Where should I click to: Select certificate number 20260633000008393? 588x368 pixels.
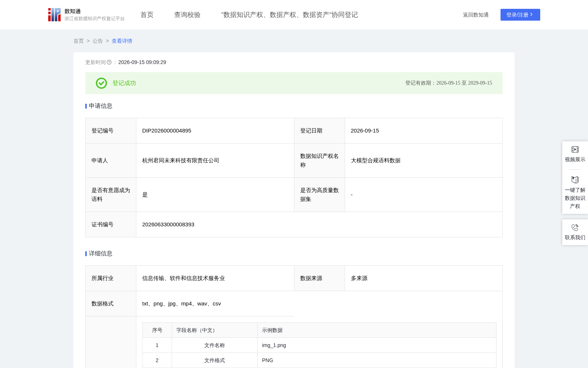[168, 224]
